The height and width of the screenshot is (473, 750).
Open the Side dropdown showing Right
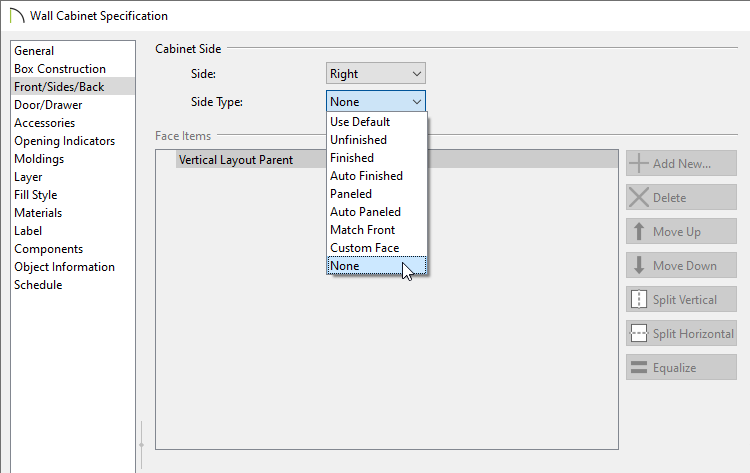coord(375,74)
